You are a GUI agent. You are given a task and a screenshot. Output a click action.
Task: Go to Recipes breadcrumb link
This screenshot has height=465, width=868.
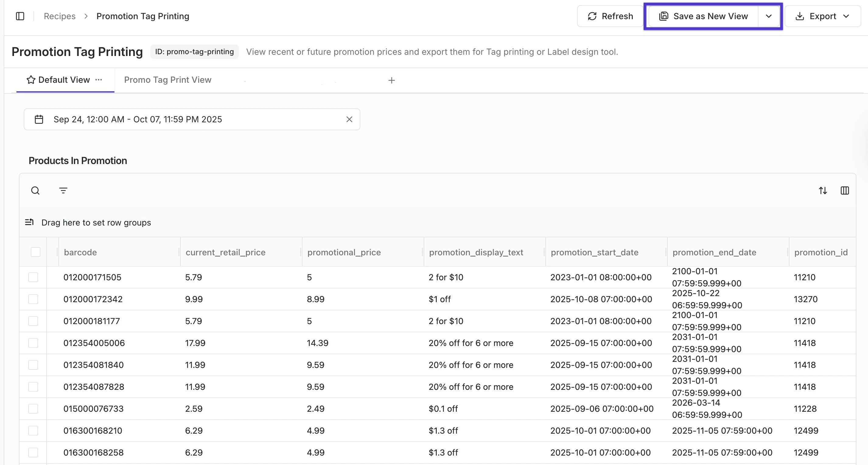[60, 16]
